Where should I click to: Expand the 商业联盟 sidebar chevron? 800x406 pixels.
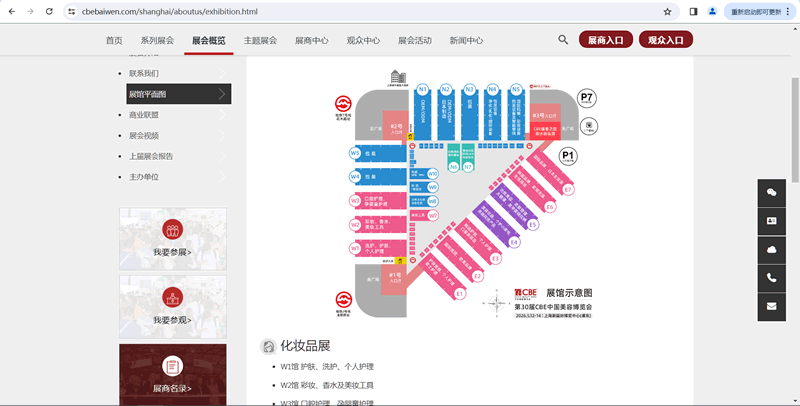click(x=223, y=115)
